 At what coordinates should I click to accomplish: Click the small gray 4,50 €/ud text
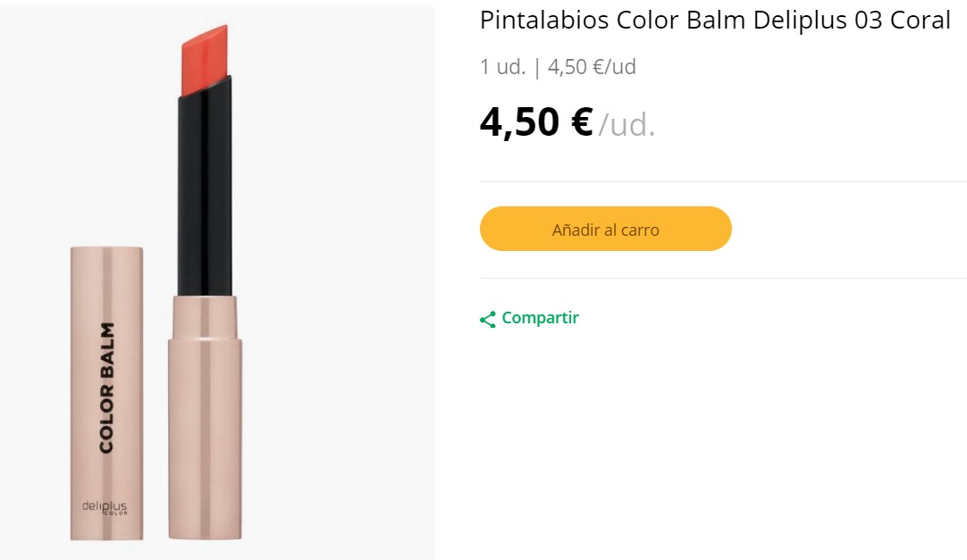point(592,67)
